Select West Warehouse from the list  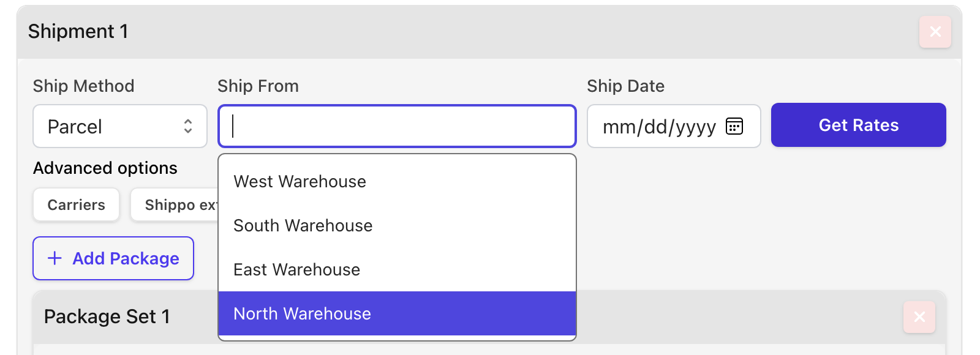[x=300, y=182]
